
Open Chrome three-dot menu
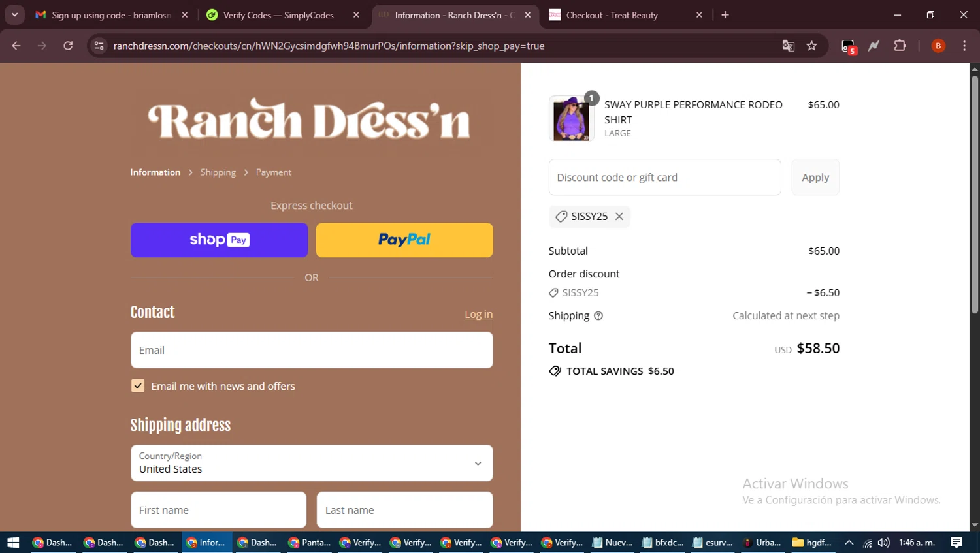964,46
